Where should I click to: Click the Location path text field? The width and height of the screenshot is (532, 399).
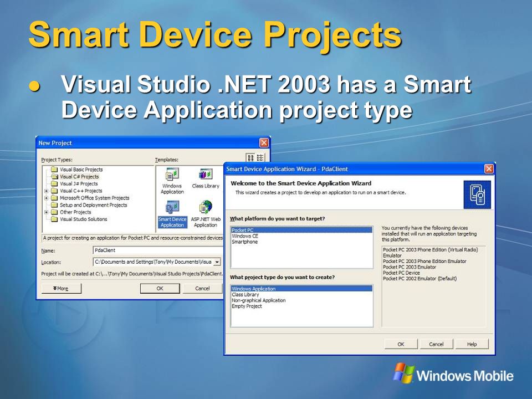[153, 262]
